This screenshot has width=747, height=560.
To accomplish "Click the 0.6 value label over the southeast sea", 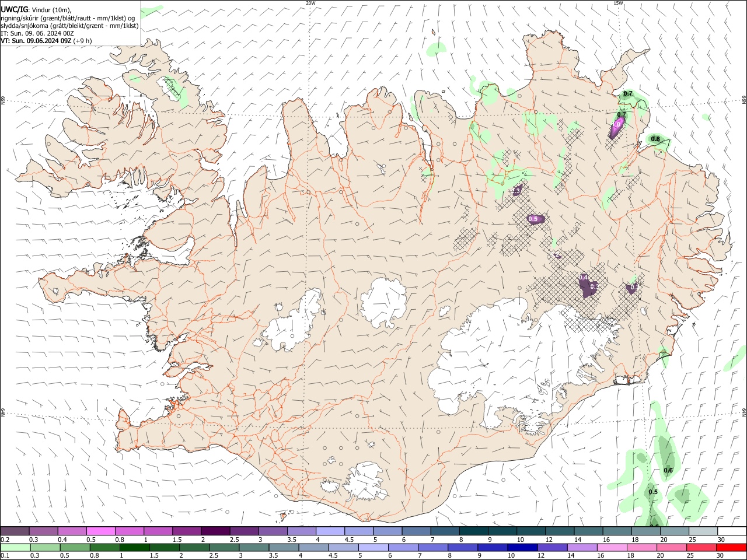I will click(x=669, y=470).
